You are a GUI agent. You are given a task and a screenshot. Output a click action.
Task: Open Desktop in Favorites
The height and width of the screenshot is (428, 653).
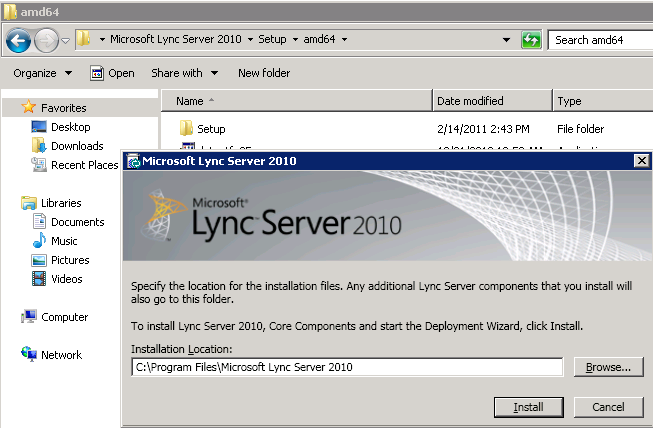click(71, 127)
